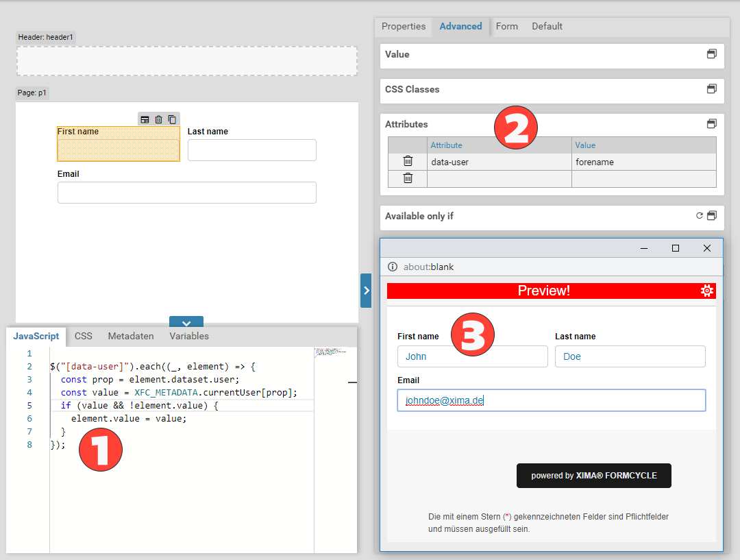Click the forename value cell in Attributes table

643,162
